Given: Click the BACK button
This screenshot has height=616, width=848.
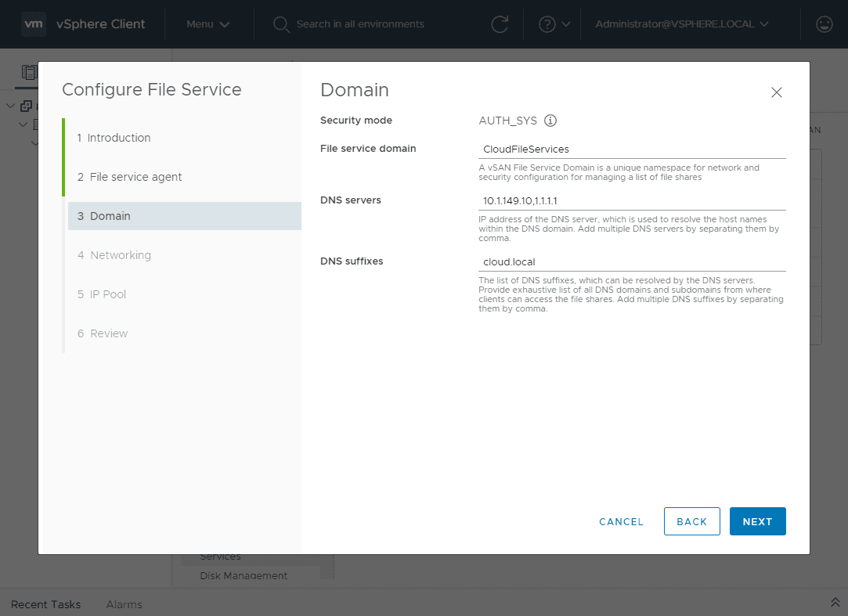Looking at the screenshot, I should pyautogui.click(x=691, y=521).
